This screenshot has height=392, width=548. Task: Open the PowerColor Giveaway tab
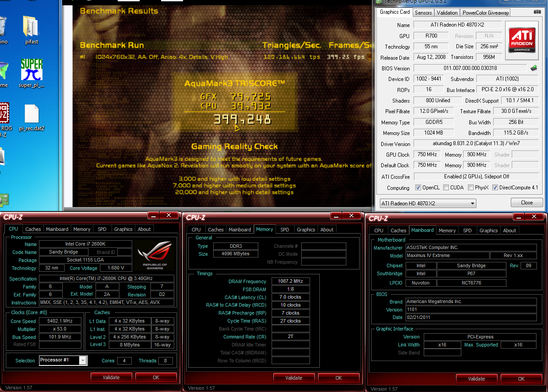click(x=486, y=12)
